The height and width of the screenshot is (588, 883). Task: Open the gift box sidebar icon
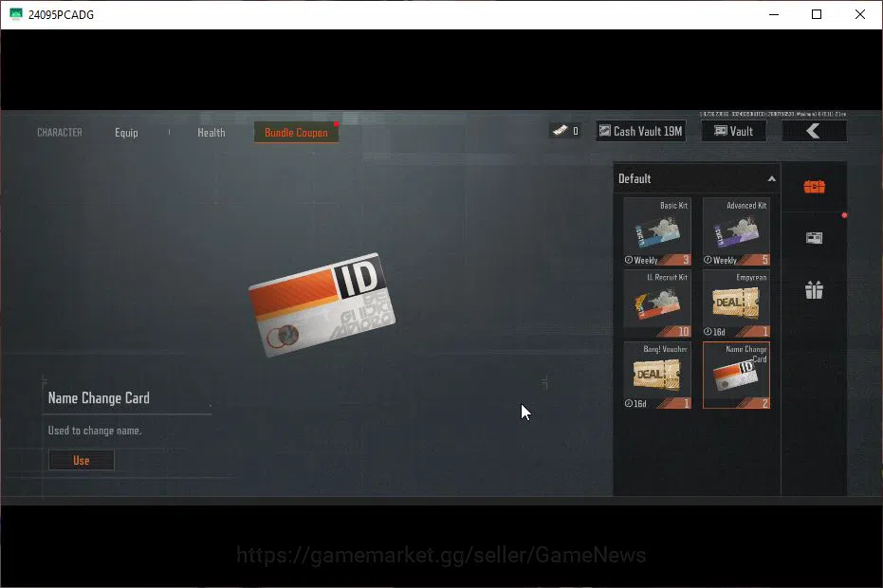pos(814,290)
